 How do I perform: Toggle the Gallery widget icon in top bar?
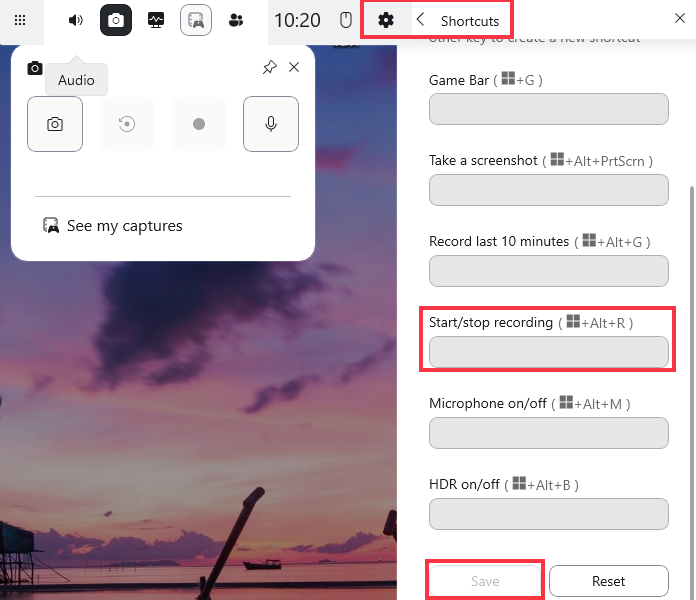[x=196, y=20]
